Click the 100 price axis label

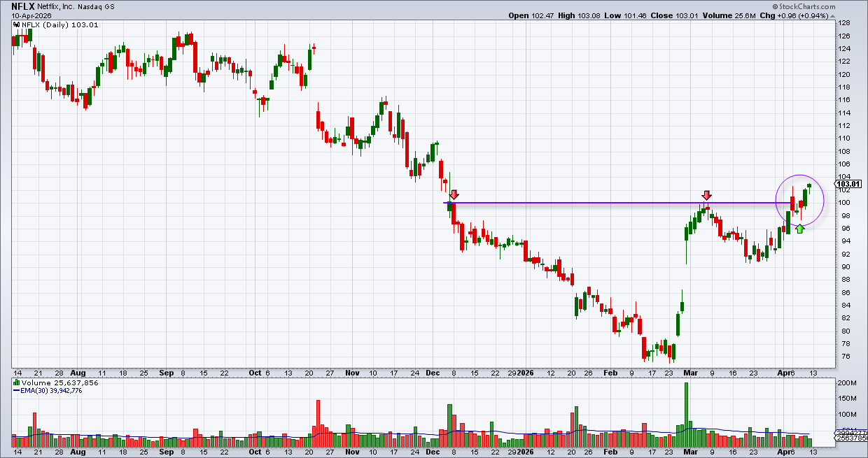(844, 203)
